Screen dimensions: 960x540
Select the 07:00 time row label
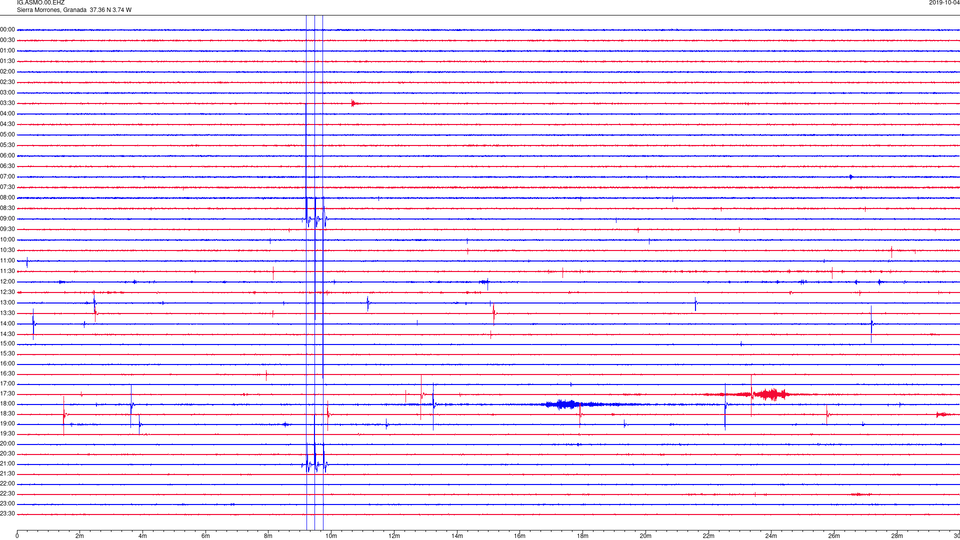(7, 176)
